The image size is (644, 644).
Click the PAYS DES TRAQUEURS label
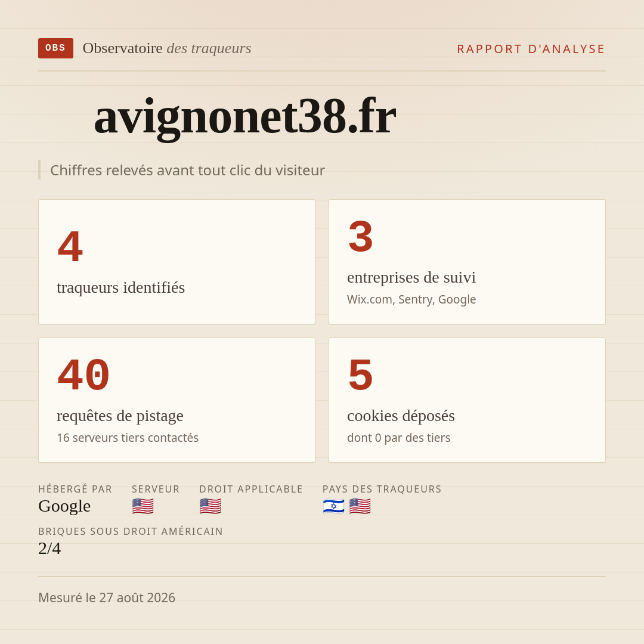(x=382, y=489)
